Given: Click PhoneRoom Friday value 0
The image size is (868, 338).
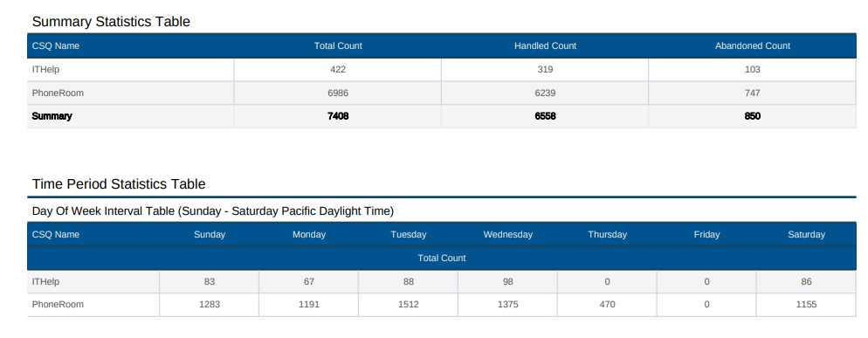Looking at the screenshot, I should pyautogui.click(x=707, y=304).
